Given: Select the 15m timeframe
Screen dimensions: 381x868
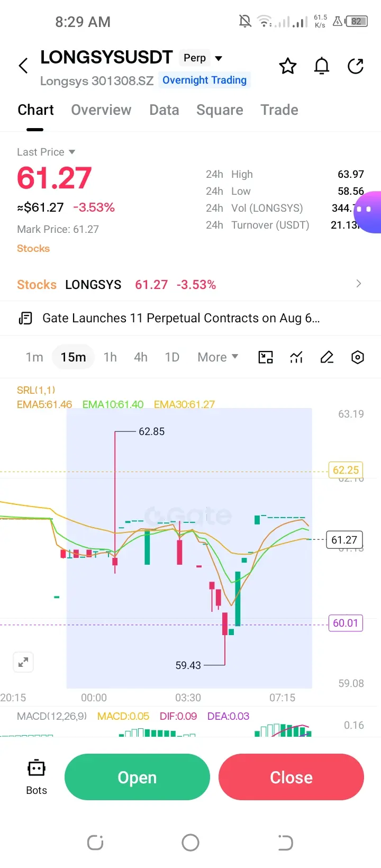Looking at the screenshot, I should [73, 357].
